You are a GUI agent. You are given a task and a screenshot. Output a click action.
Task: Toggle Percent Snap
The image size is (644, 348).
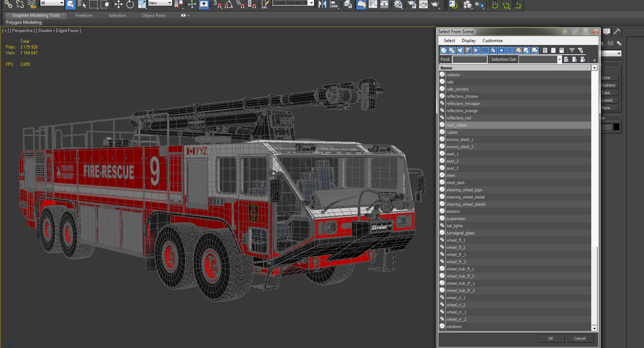tap(240, 4)
